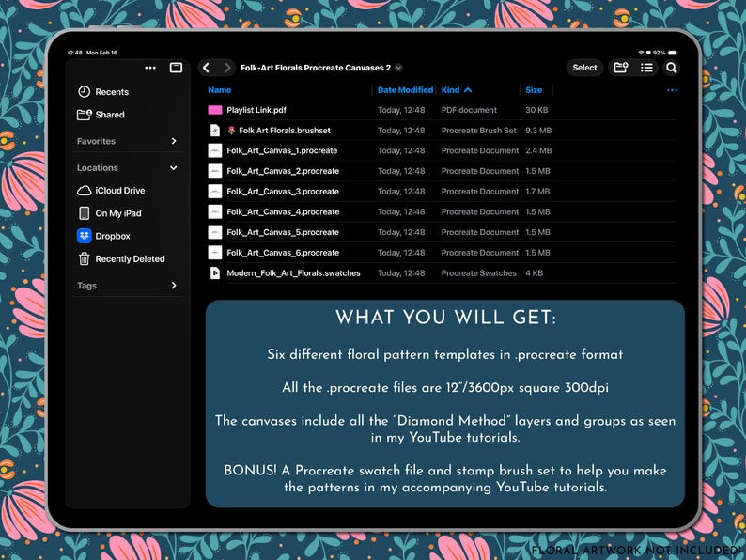The height and width of the screenshot is (560, 746).
Task: Switch view with the list view icon
Action: [x=646, y=68]
